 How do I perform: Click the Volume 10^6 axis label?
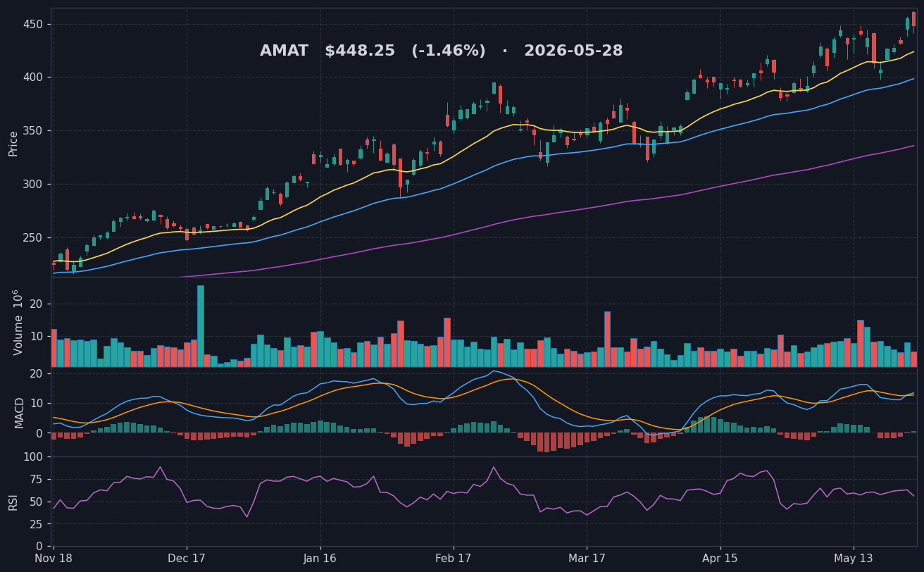point(17,322)
